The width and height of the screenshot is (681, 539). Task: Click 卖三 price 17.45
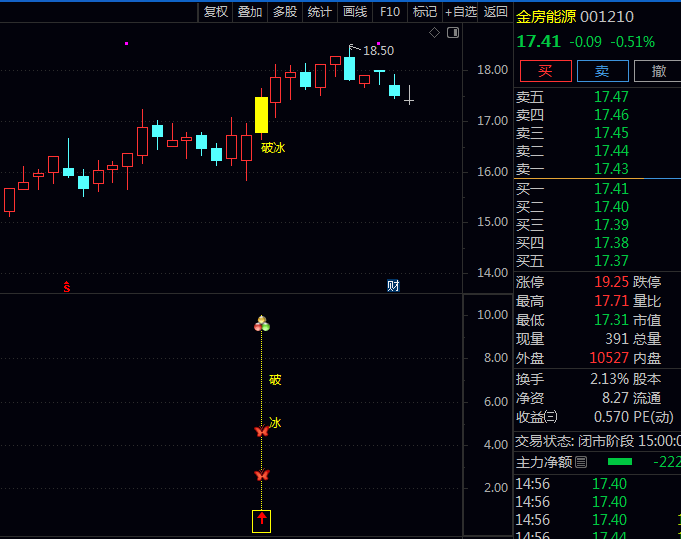[611, 133]
